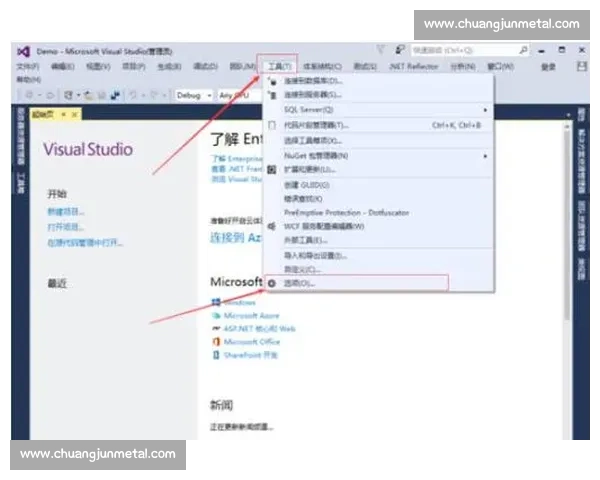Viewport: 600px width, 480px height.
Task: Click the SharePoint icon in the start page list
Action: coord(216,355)
